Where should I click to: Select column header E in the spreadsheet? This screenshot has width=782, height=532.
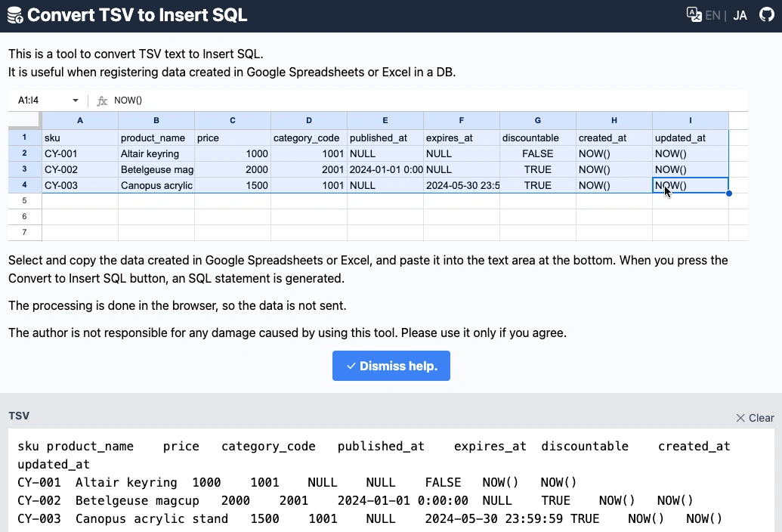(385, 120)
